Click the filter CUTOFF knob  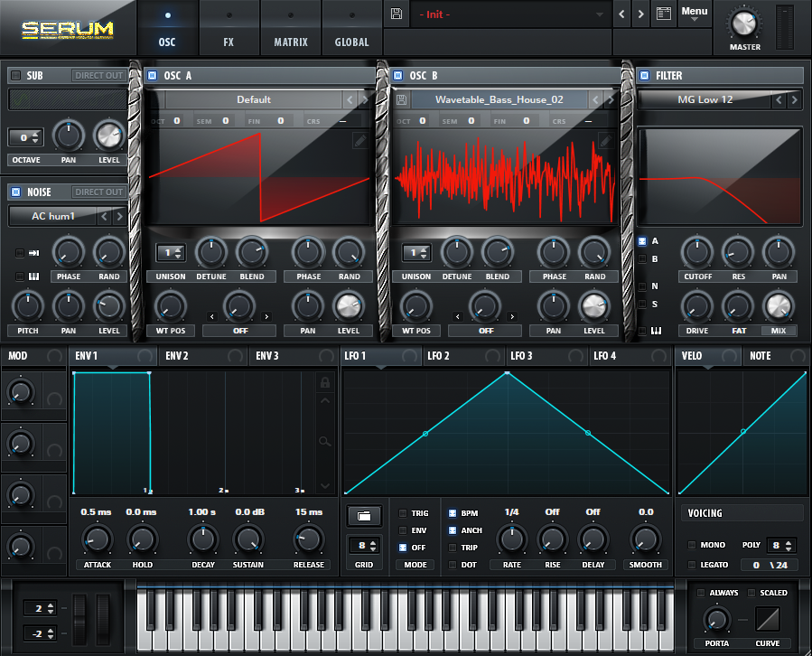click(697, 252)
